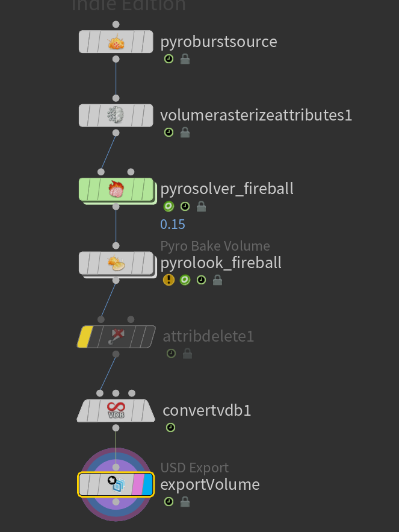Click the pyrolook_fireball bake volume icon
This screenshot has height=532, width=399.
tap(116, 263)
